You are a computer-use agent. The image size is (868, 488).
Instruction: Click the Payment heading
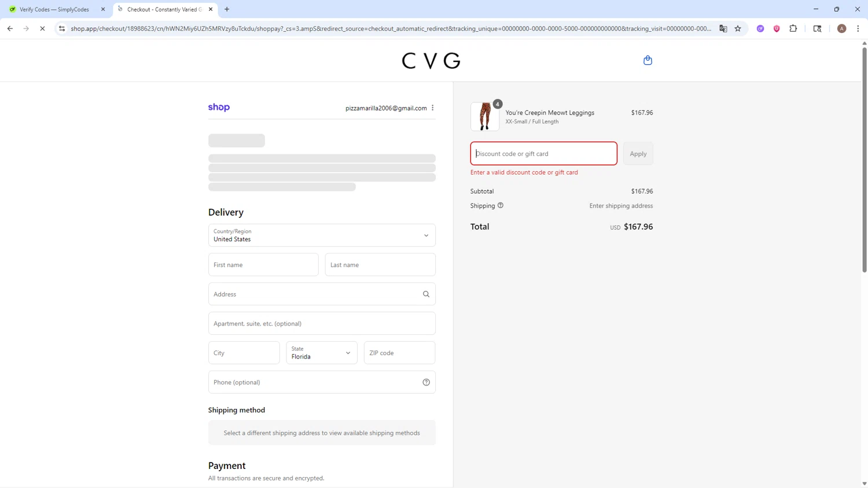click(x=227, y=465)
